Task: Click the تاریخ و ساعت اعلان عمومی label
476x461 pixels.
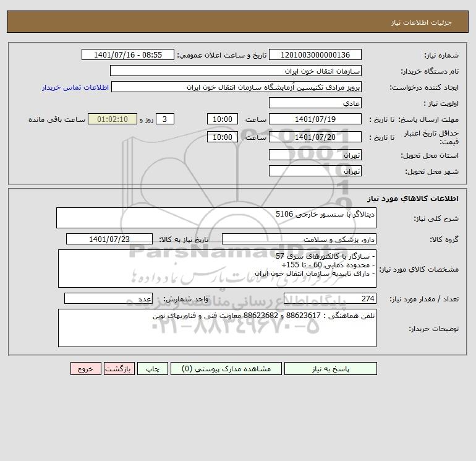Action: (x=222, y=55)
